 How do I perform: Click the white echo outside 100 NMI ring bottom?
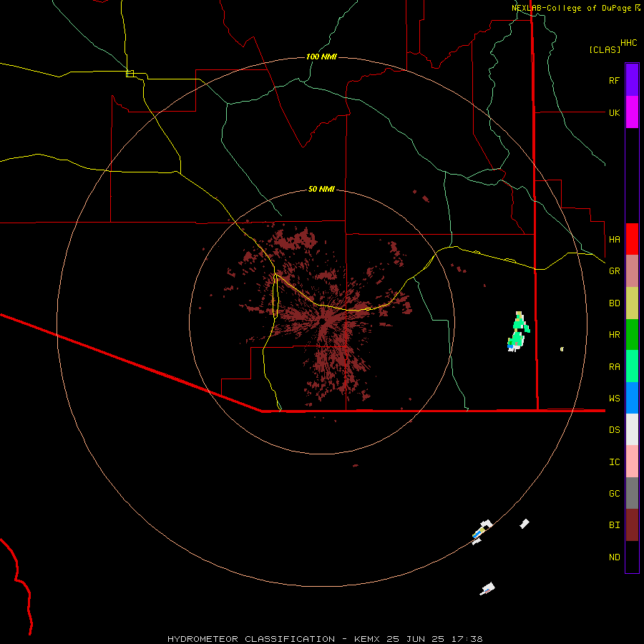tap(487, 589)
